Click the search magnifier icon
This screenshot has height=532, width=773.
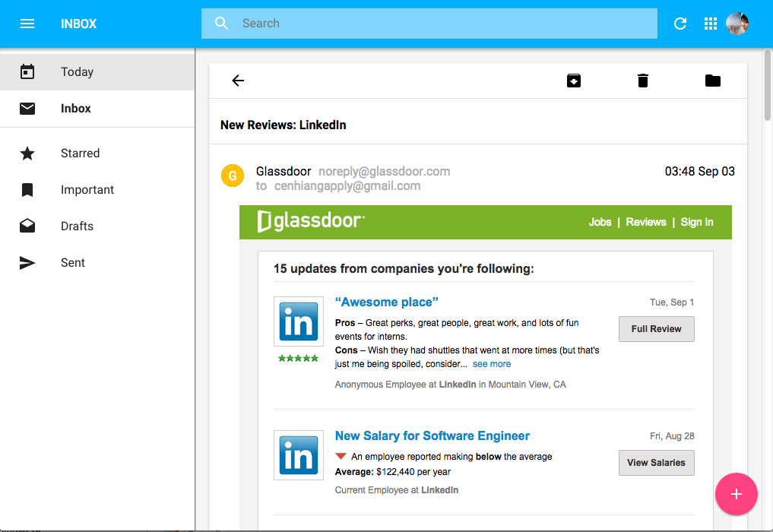[x=221, y=23]
